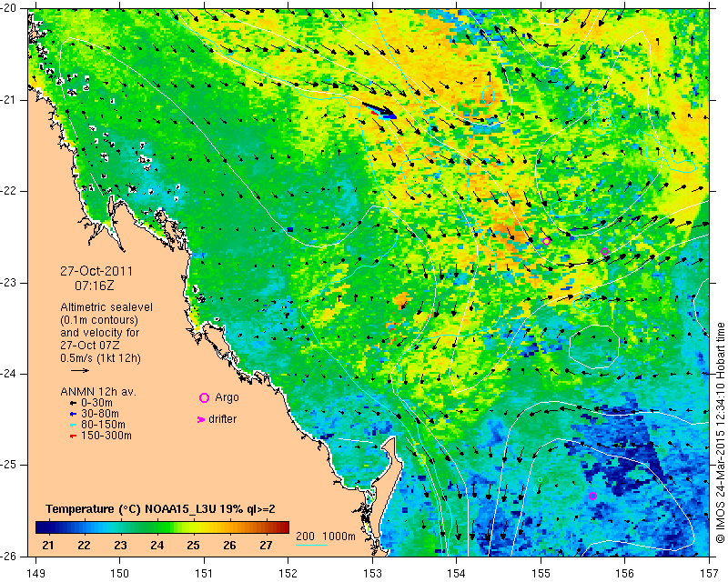This screenshot has height=582, width=728.
Task: Click the longitude axis label "150"
Action: pyautogui.click(x=120, y=574)
